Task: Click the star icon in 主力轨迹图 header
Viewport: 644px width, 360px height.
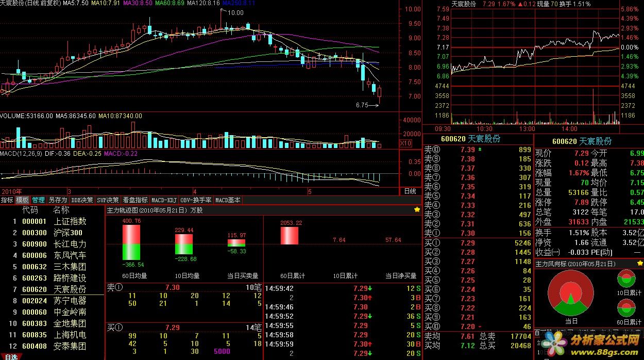Action: [x=417, y=210]
